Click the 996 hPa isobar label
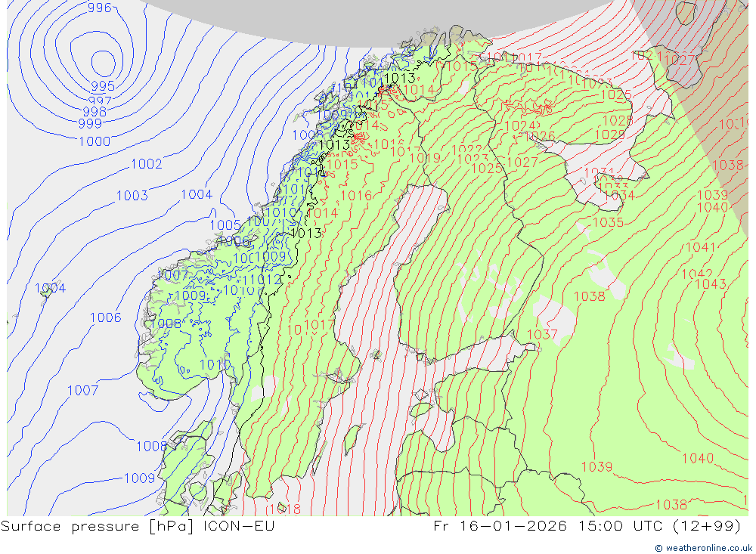 99,8
